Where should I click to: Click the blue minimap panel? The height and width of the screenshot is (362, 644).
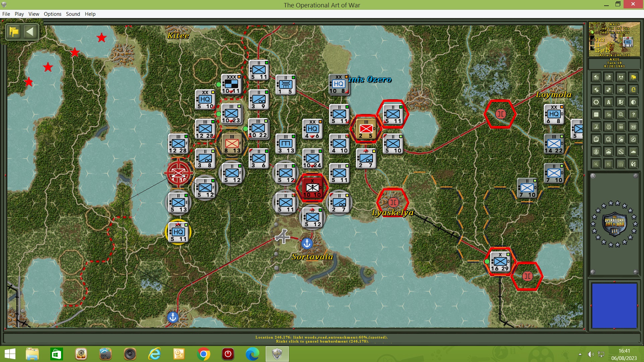[614, 305]
